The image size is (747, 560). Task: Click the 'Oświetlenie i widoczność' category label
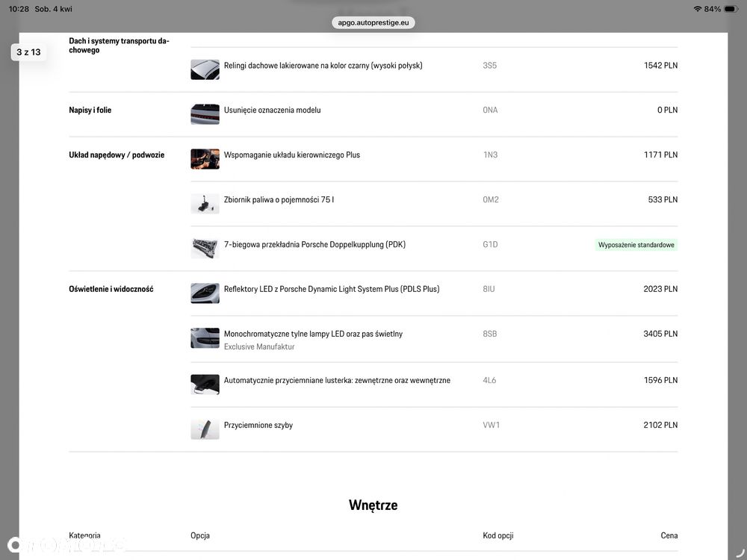pyautogui.click(x=111, y=289)
